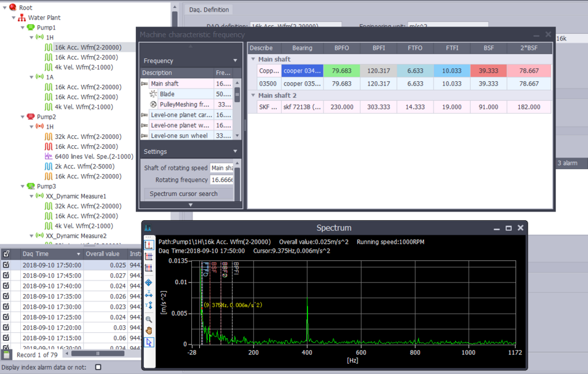Image resolution: width=588 pixels, height=374 pixels.
Task: Collapse the Water Plant tree node
Action: (14, 18)
